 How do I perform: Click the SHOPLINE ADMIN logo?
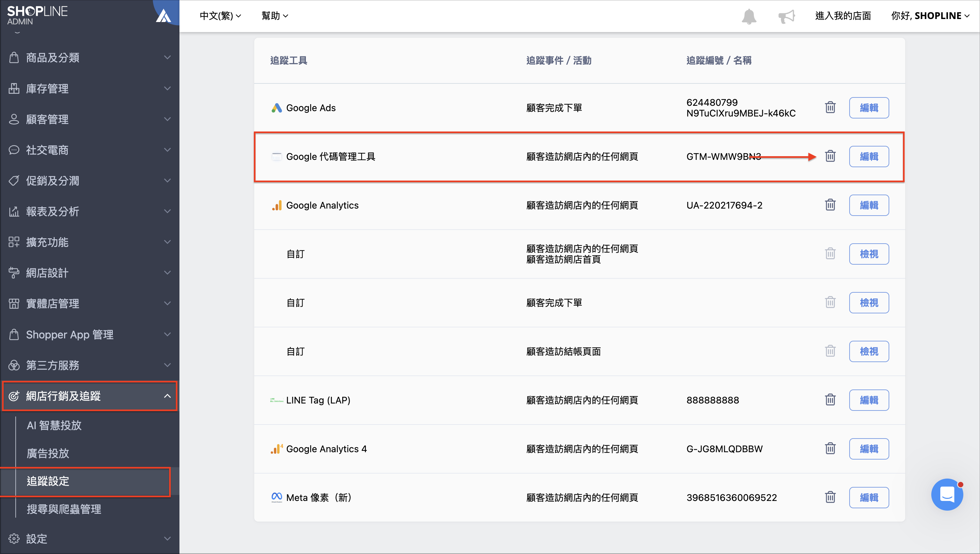click(37, 15)
